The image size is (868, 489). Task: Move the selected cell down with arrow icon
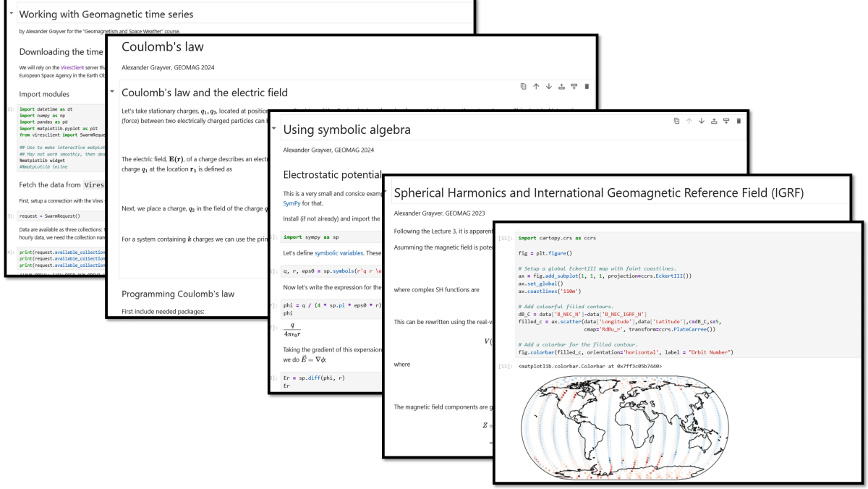(549, 87)
